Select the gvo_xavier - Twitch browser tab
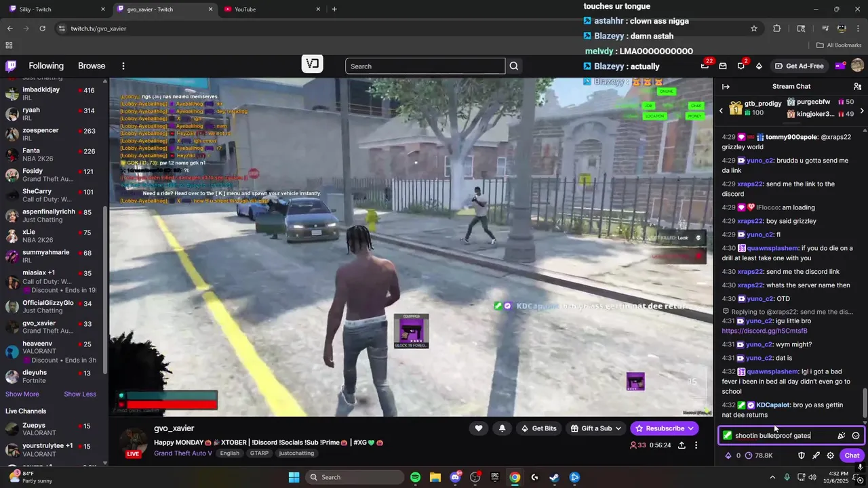The image size is (868, 488). [164, 9]
